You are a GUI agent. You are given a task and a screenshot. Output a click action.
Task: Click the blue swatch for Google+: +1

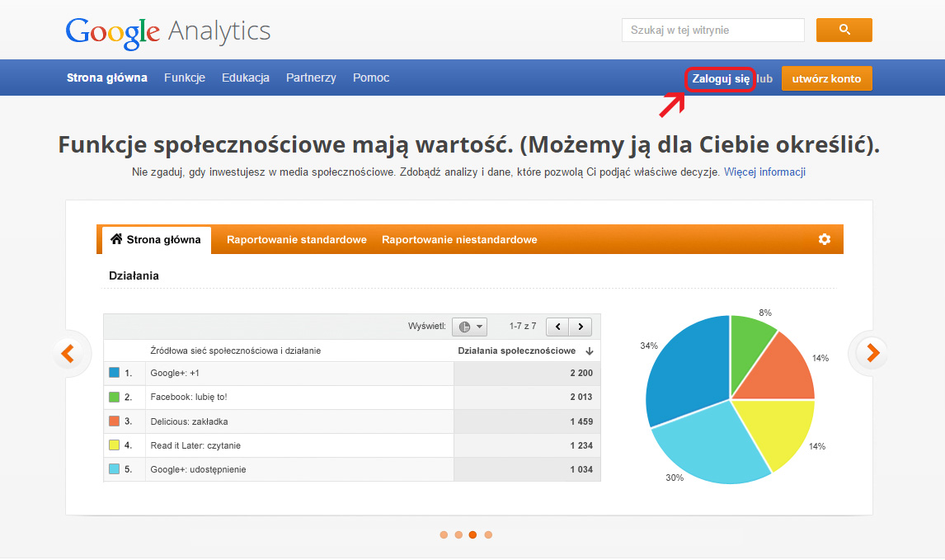point(114,373)
